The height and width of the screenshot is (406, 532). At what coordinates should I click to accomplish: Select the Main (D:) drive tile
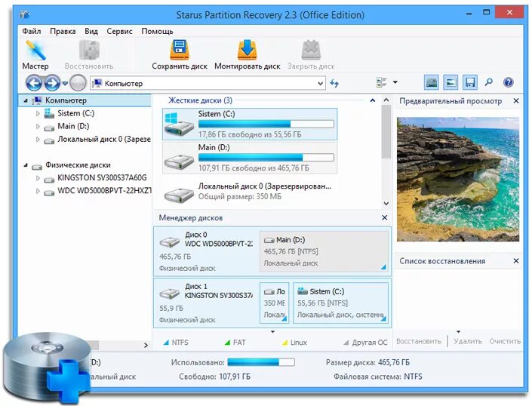[x=250, y=158]
